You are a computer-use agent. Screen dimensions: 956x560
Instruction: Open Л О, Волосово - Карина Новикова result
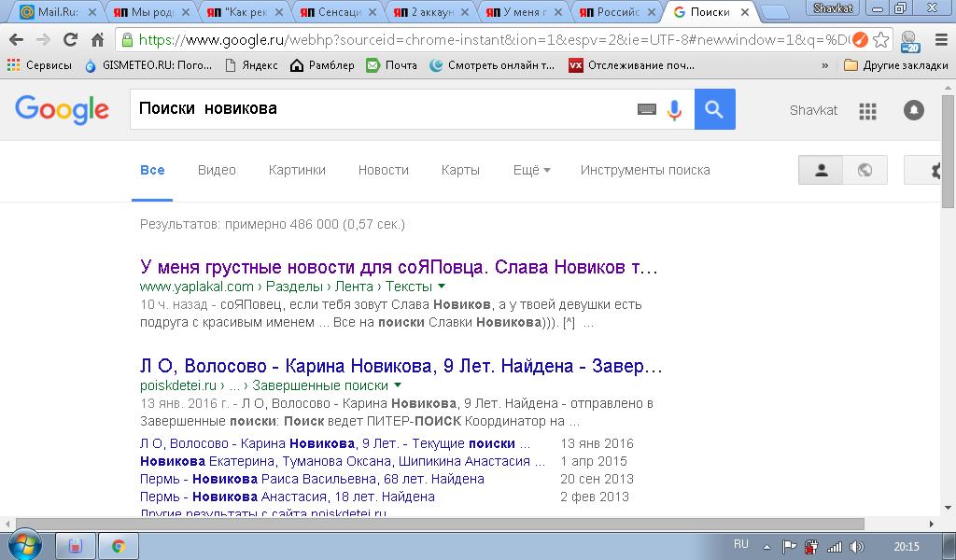coord(401,366)
